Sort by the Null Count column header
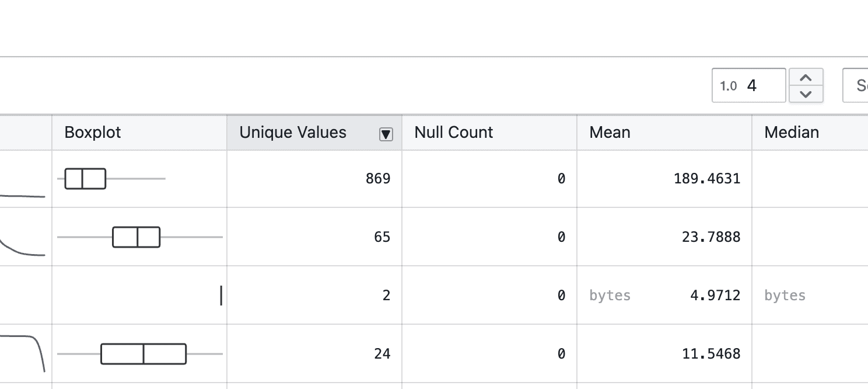868x389 pixels. click(489, 133)
